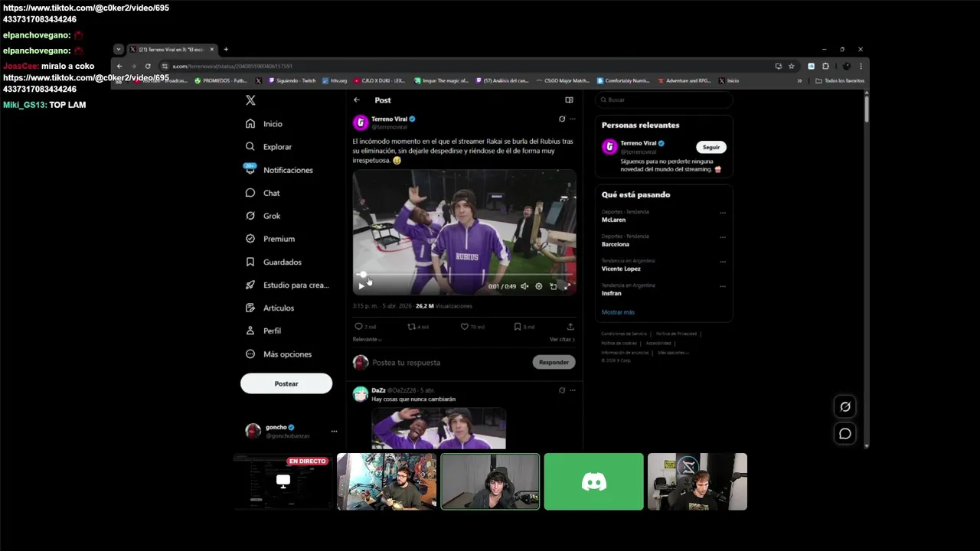Viewport: 980px width, 551px height.
Task: Select the Terreno Viral en X tab
Action: (x=172, y=49)
